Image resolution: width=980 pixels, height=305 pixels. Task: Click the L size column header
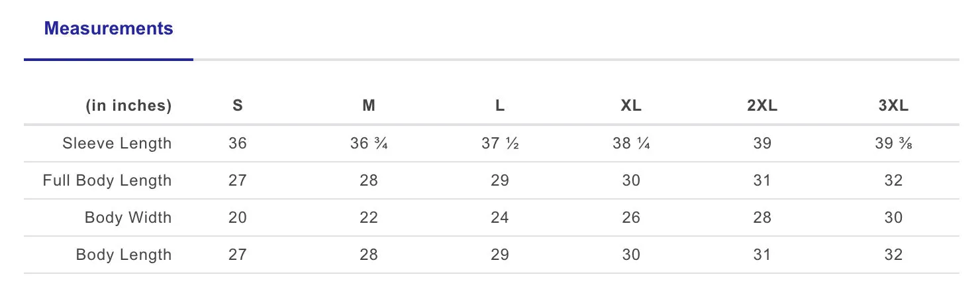click(x=500, y=106)
